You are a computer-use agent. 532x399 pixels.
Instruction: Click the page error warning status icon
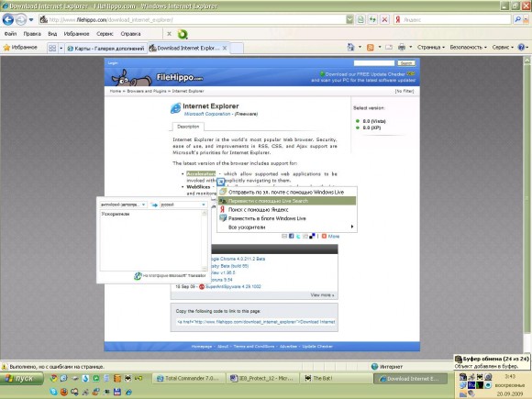[5, 367]
